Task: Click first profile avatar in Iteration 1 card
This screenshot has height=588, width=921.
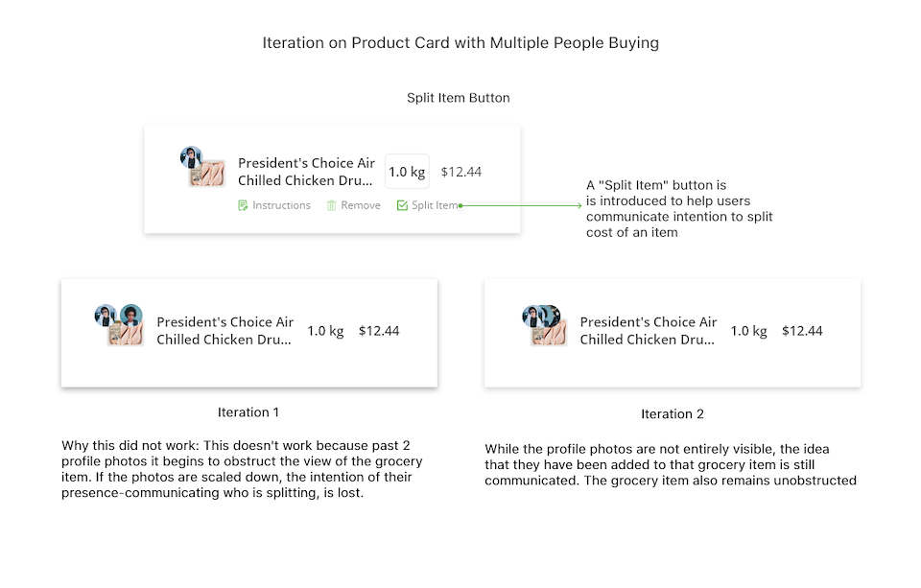Action: [x=106, y=316]
